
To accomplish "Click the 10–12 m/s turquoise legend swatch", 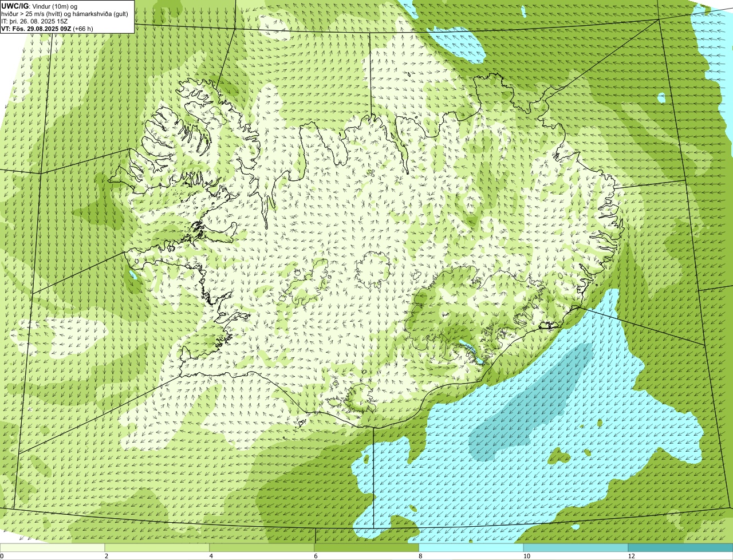I will [576, 547].
